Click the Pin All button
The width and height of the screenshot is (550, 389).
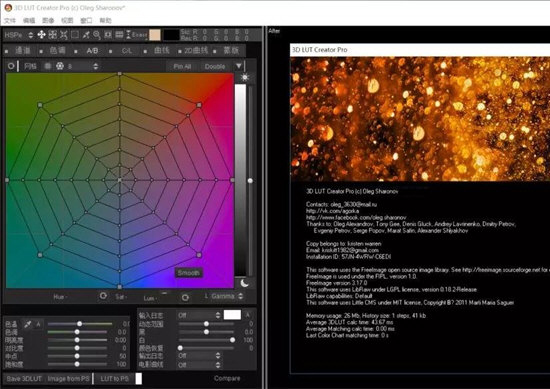coord(182,66)
